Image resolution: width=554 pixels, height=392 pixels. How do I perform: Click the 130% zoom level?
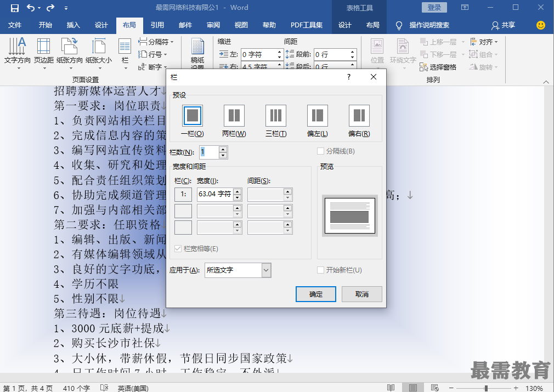pos(534,388)
